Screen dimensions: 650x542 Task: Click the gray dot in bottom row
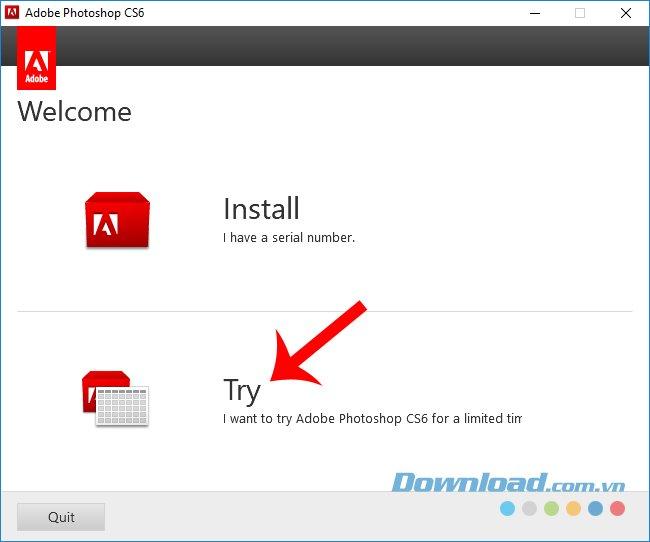point(529,509)
